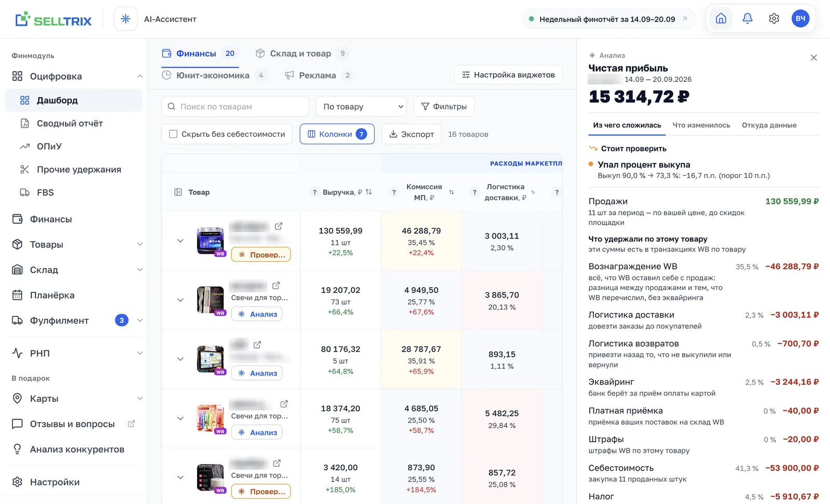This screenshot has height=504, width=830.
Task: Open the ВЧ user avatar
Action: [x=800, y=19]
